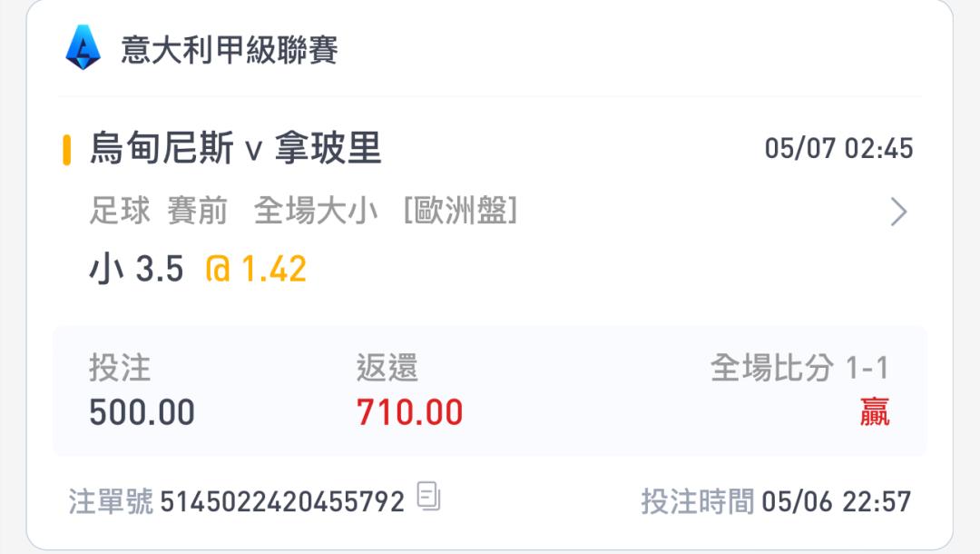Click the 賽前 pre-match label
The height and width of the screenshot is (554, 980).
pos(198,210)
